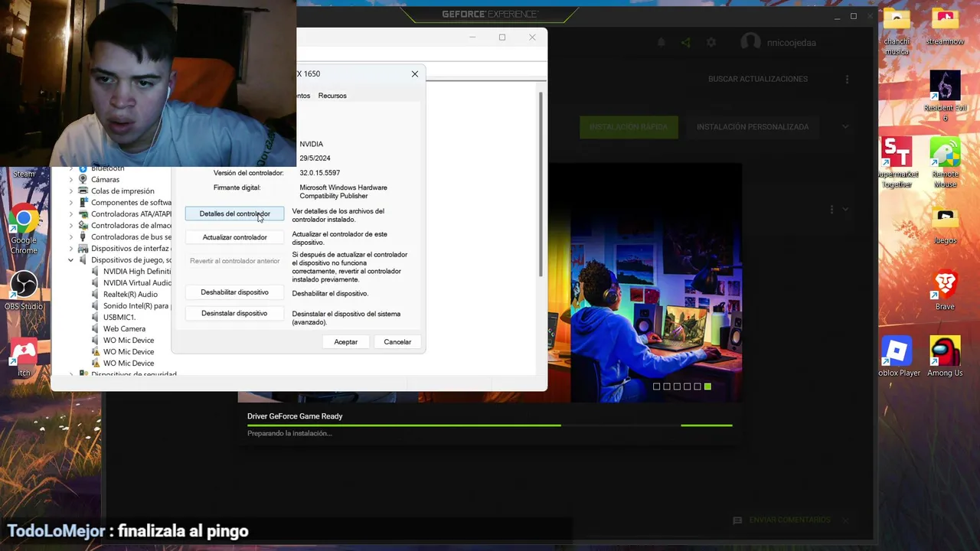Click Actualizar controlador button
The width and height of the screenshot is (980, 551).
234,237
